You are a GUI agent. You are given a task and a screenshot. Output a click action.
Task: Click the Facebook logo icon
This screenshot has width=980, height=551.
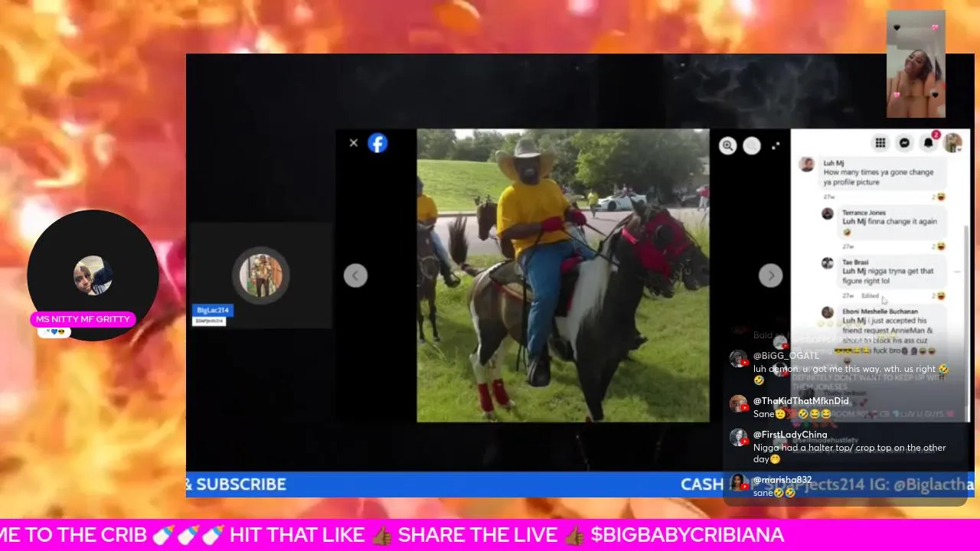[377, 143]
